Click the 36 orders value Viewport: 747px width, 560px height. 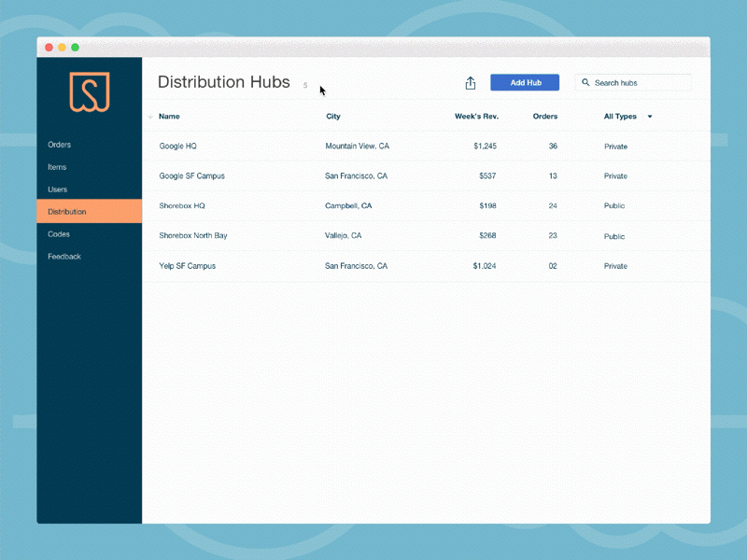pyautogui.click(x=553, y=146)
